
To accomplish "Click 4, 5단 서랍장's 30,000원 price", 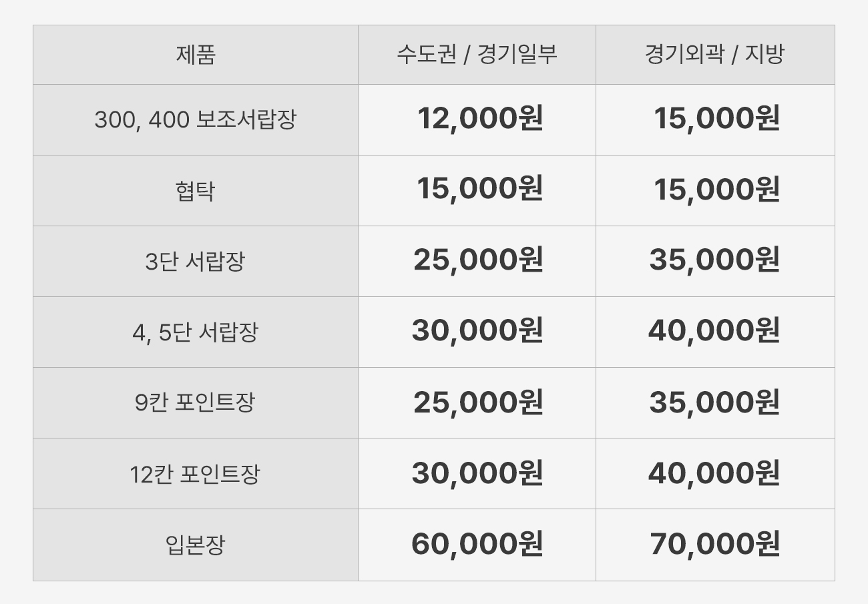I will (x=477, y=331).
